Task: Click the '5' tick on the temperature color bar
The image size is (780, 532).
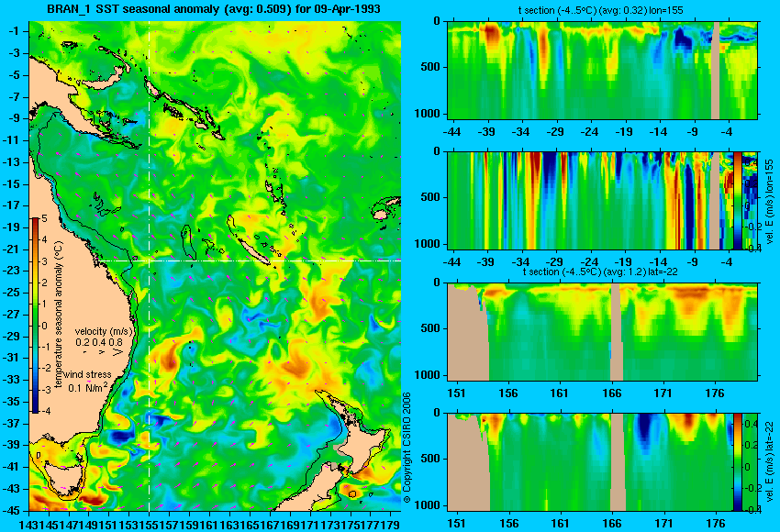Action: click(44, 219)
